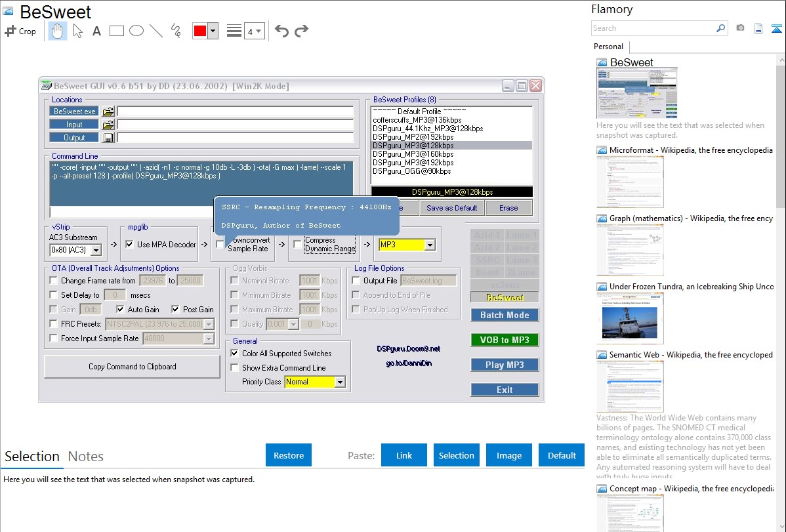Switch to the Notes tab
This screenshot has width=786, height=532.
(86, 457)
